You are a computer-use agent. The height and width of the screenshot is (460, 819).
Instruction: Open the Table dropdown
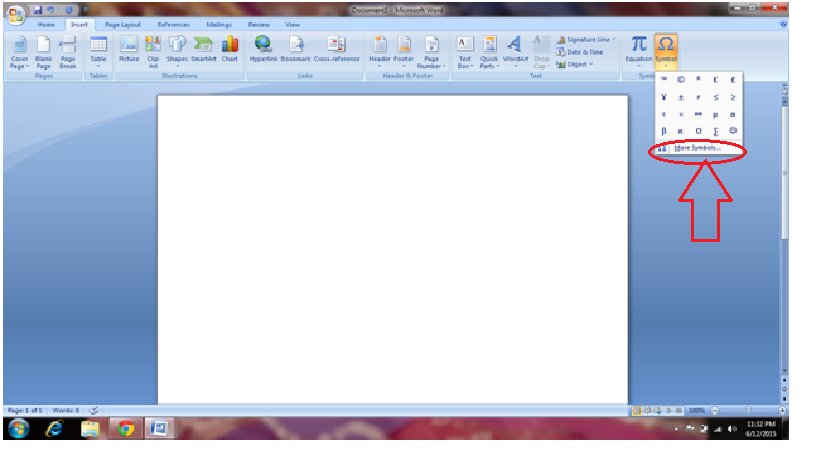[98, 52]
